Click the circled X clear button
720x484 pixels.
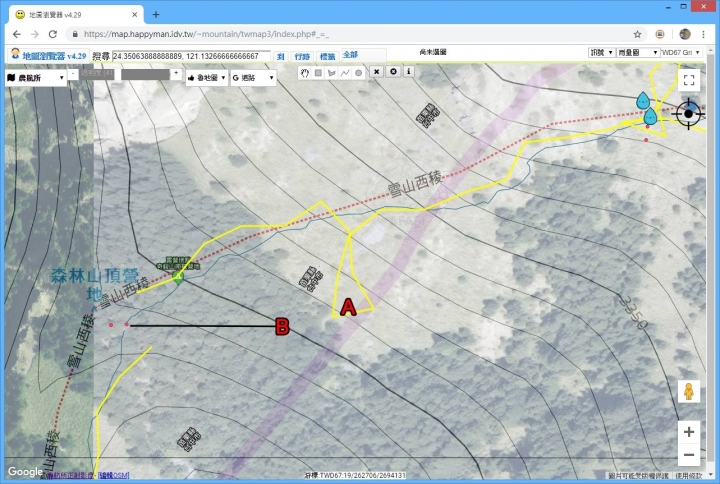[394, 72]
